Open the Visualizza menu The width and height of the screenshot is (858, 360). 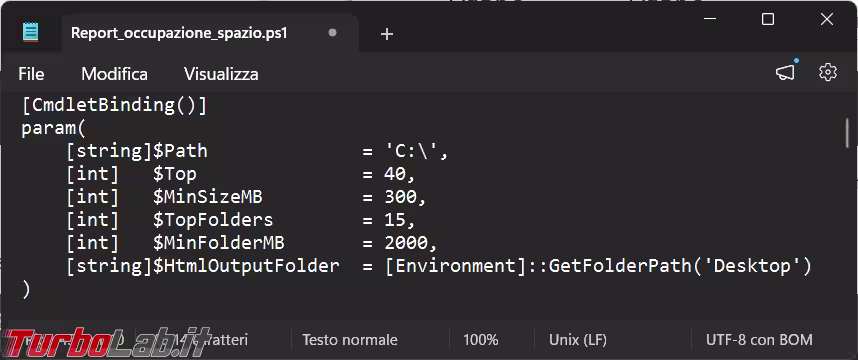pyautogui.click(x=221, y=74)
